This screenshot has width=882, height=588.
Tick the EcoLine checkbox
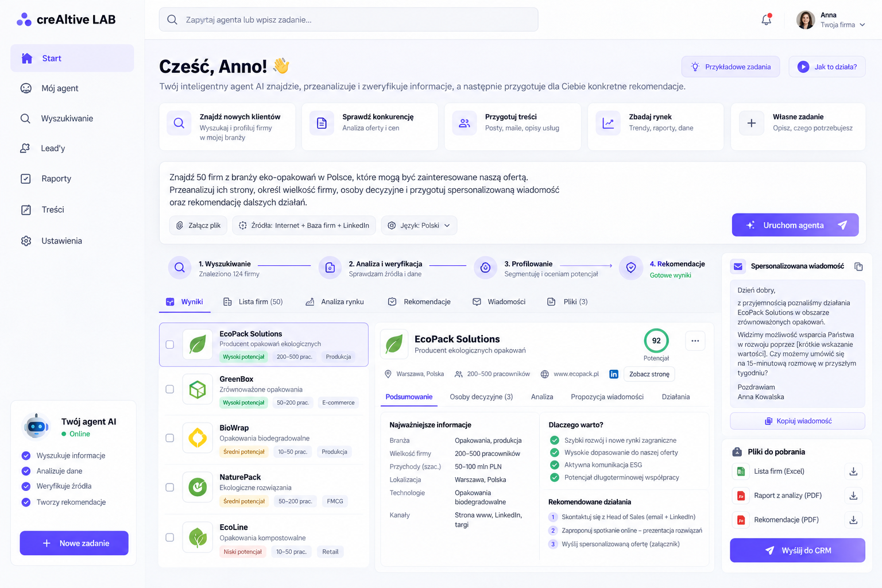pos(170,537)
